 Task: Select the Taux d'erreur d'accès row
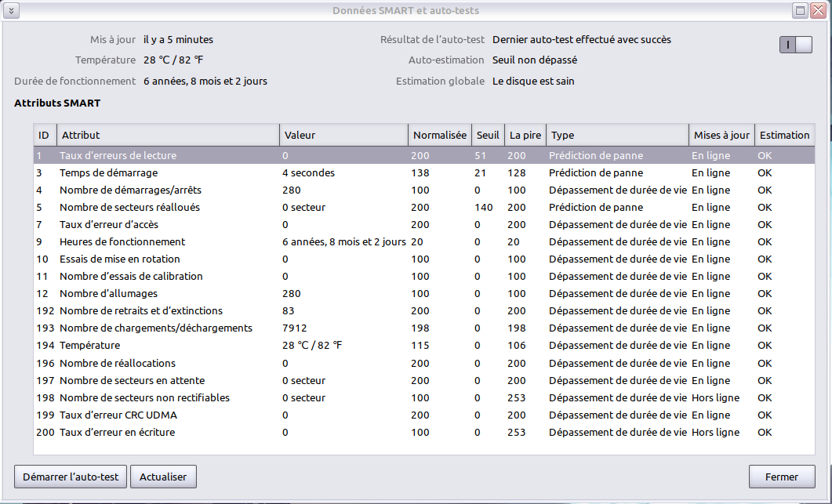point(424,224)
